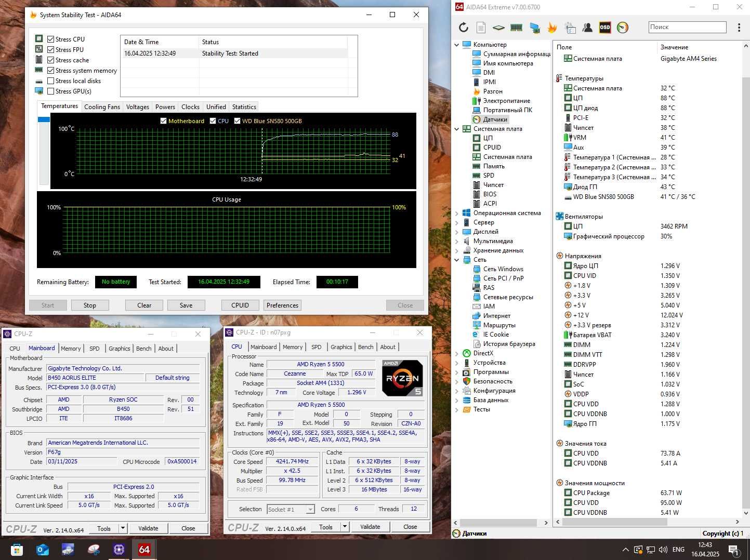
Task: Click the Save button in stability test
Action: (x=186, y=305)
